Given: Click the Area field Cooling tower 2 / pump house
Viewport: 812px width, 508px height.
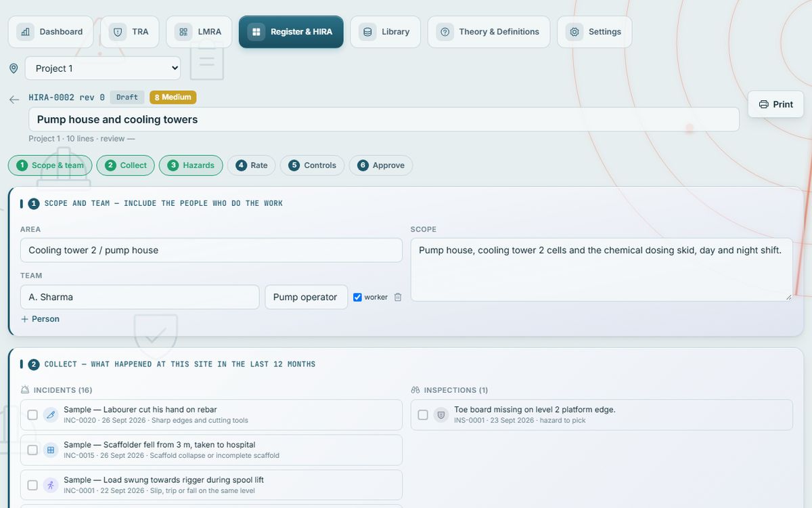Looking at the screenshot, I should point(211,250).
